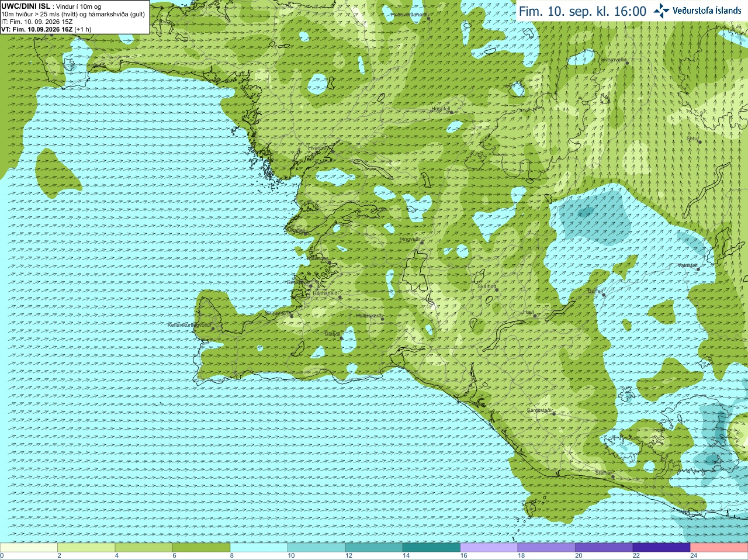Click the Keflavíkurflugvöllur station marker
Screen dimensions: 748x560
click(213, 329)
